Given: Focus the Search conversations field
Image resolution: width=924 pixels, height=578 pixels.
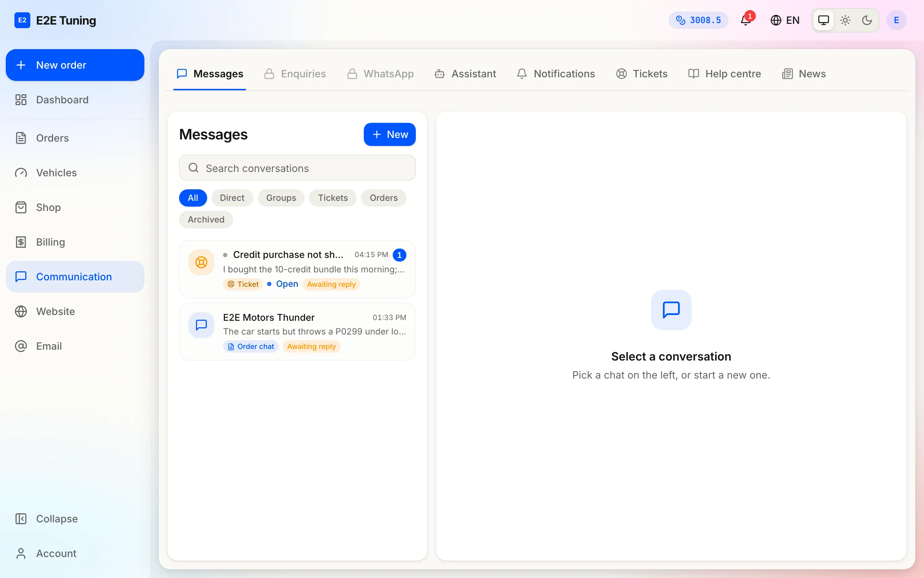Looking at the screenshot, I should (297, 168).
